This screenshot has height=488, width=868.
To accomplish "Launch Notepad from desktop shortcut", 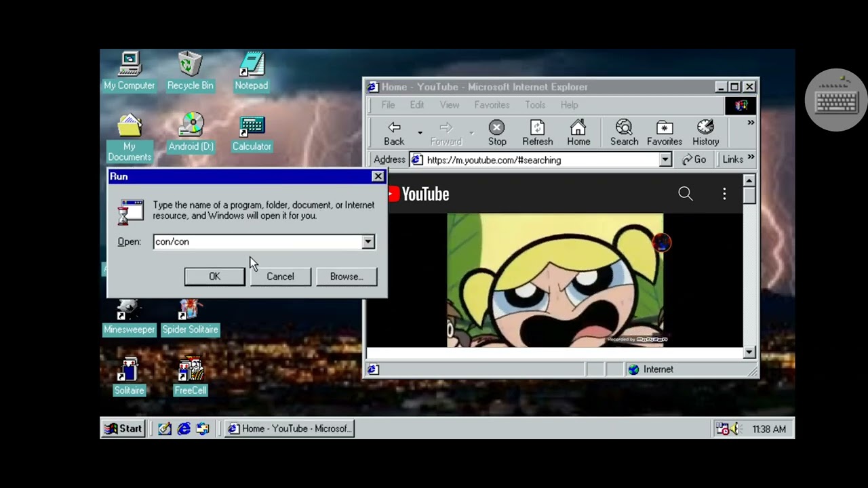I will (x=252, y=71).
